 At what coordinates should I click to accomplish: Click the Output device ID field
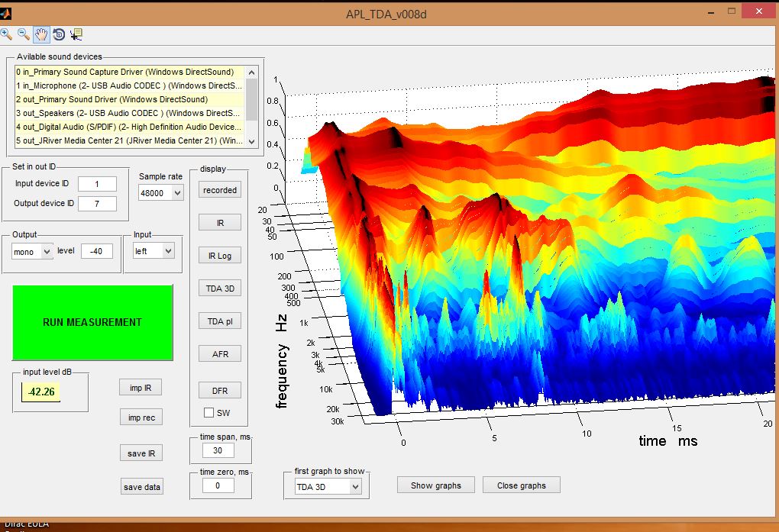(x=98, y=203)
